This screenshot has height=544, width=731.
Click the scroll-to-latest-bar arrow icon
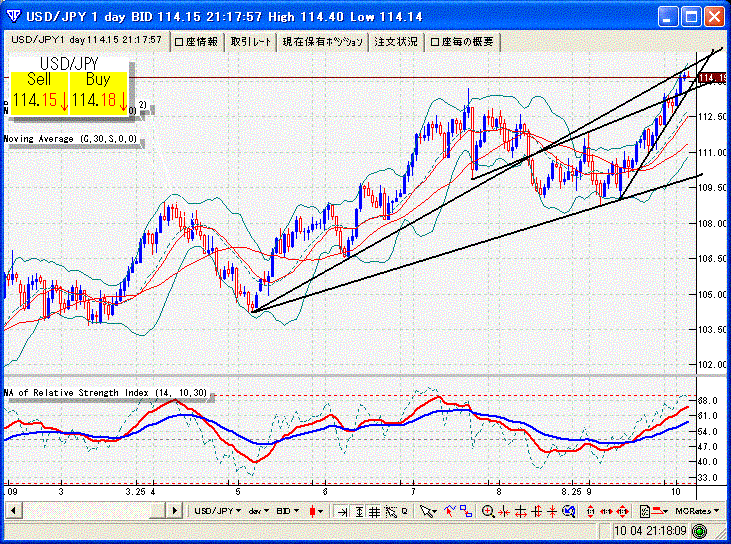point(342,511)
